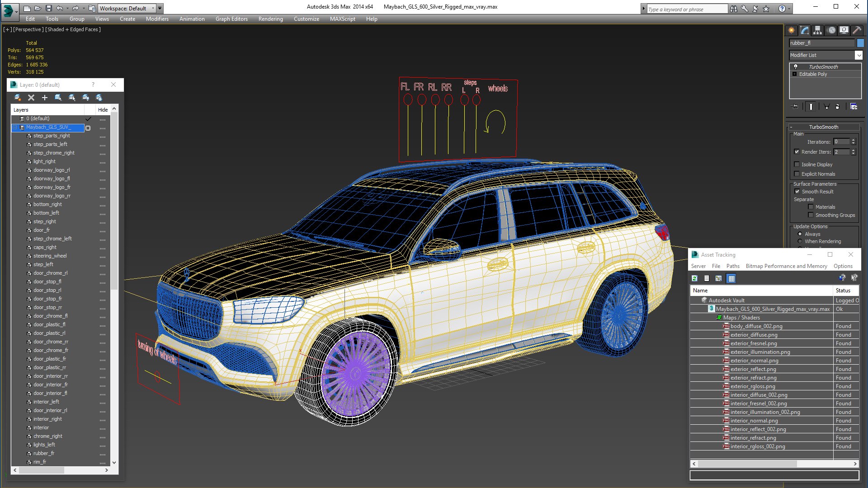
Task: Open Paths menu in Asset Tracking
Action: (x=733, y=266)
